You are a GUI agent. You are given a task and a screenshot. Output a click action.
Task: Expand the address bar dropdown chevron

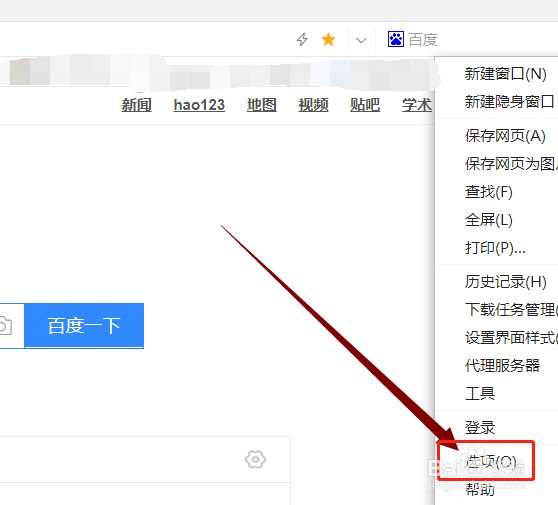pos(361,40)
